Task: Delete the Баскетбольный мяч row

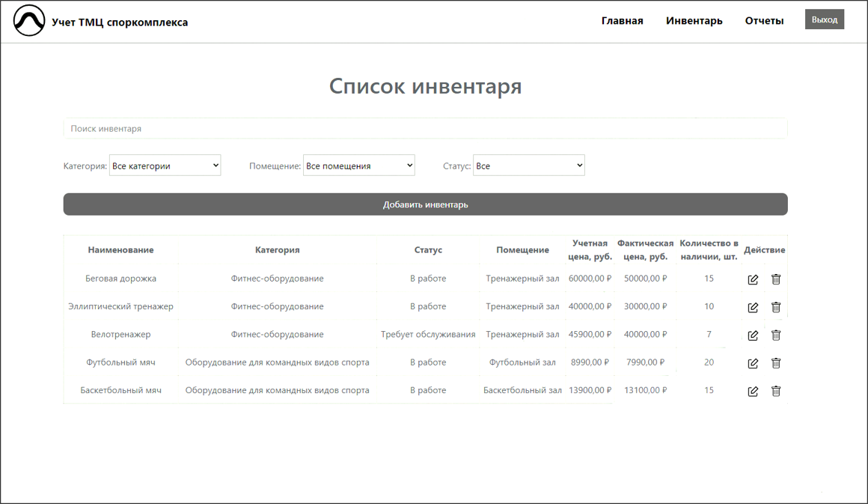Action: pos(776,391)
